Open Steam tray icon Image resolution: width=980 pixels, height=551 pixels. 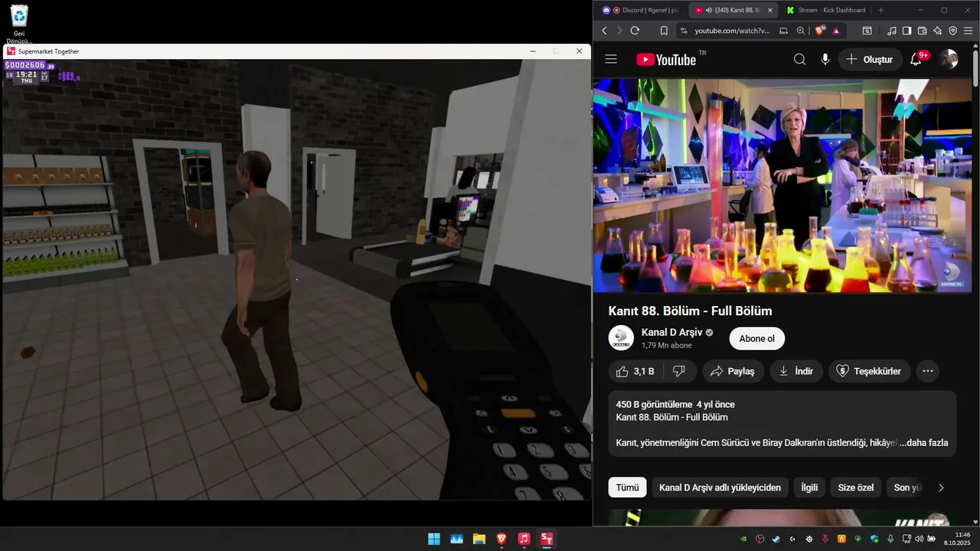(776, 539)
